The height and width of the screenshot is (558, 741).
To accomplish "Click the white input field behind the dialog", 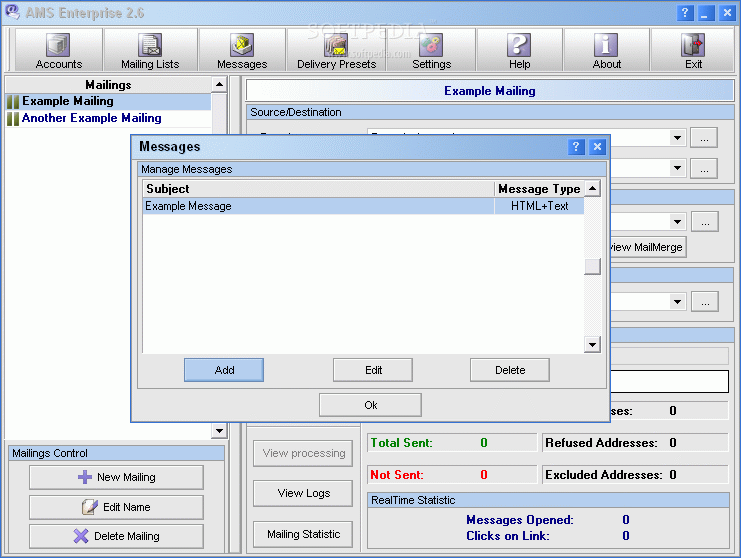I will tap(669, 381).
